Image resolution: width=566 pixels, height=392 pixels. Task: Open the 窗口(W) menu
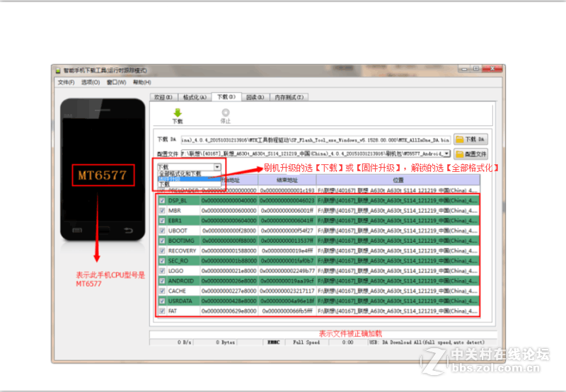click(117, 82)
